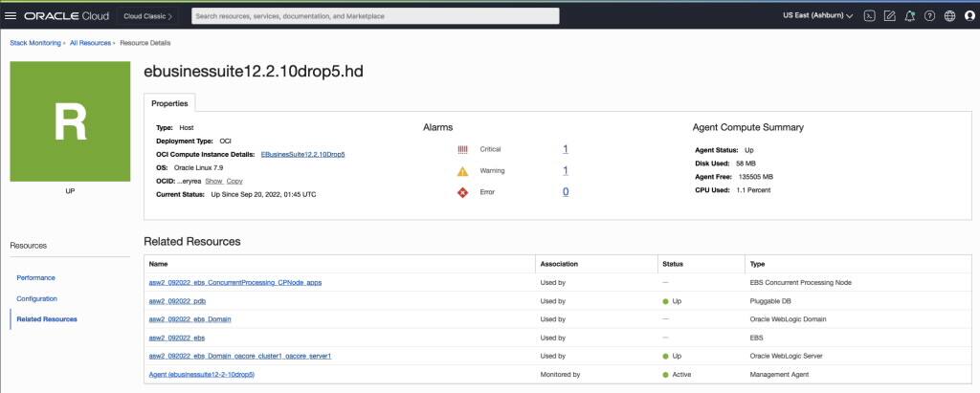This screenshot has width=980, height=393.
Task: Open the Cloud Shell developer tools icon
Action: (869, 16)
